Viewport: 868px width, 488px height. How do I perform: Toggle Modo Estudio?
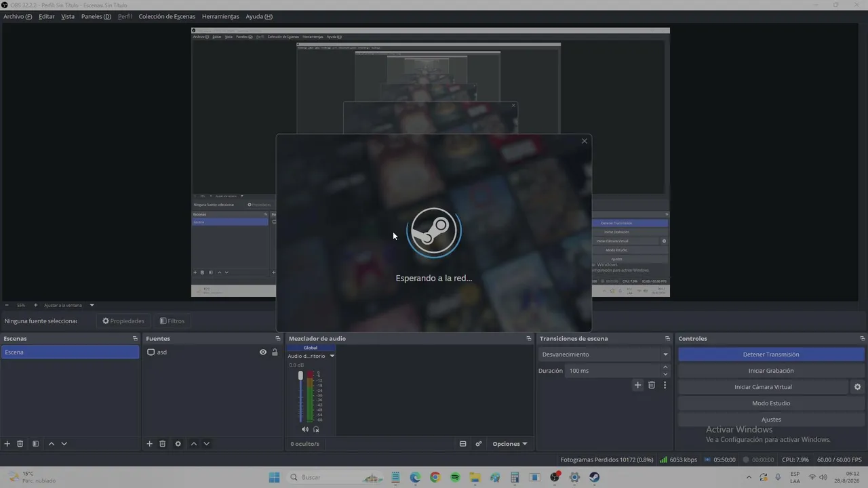[x=771, y=403]
